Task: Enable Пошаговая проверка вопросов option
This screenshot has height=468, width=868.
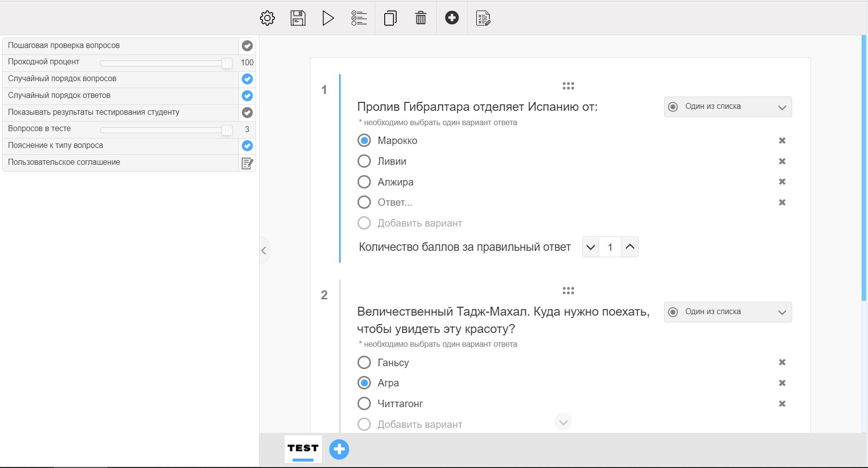Action: point(247,46)
